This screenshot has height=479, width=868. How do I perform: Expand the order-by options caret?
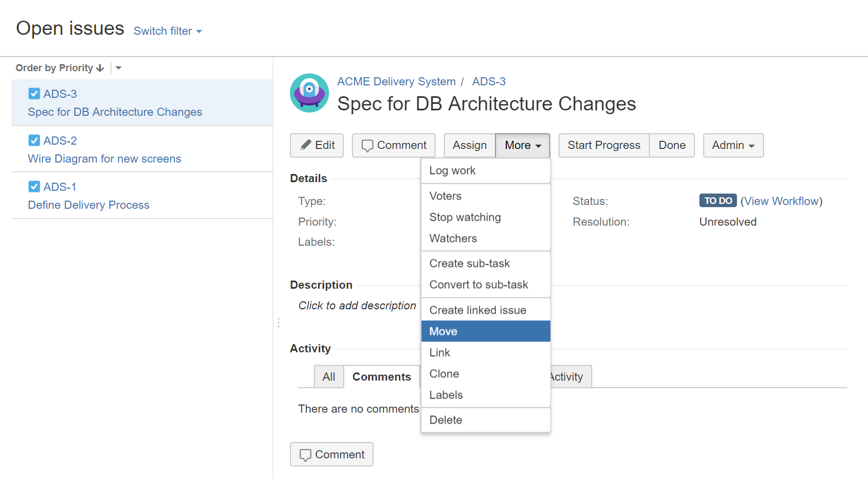[x=119, y=68]
